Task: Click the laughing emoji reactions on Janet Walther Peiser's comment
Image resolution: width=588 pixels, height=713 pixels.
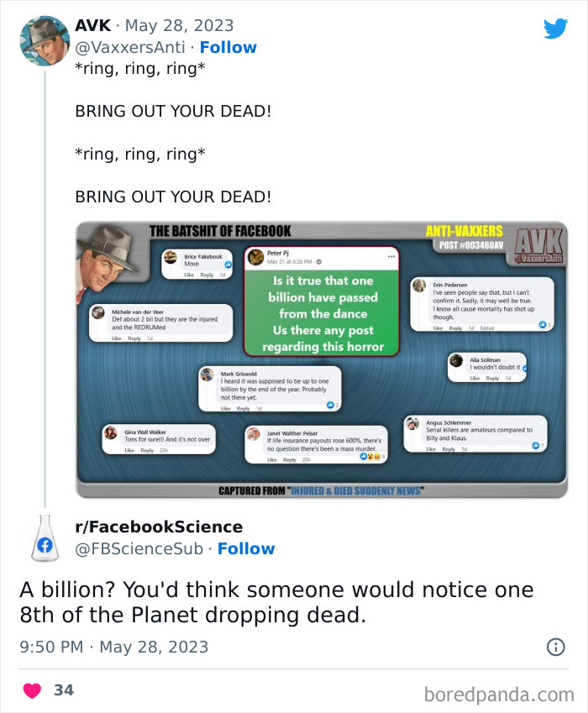Action: (368, 455)
